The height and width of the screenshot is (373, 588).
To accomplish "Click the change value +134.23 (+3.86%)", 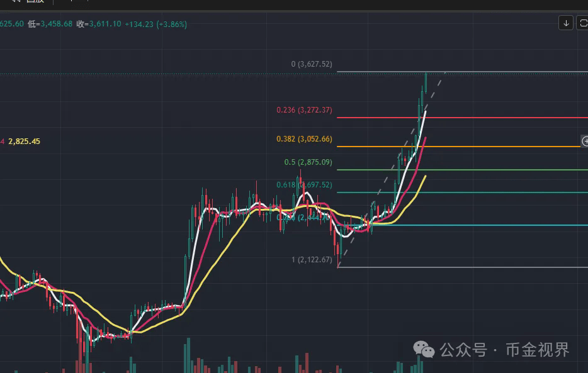I will [x=155, y=25].
